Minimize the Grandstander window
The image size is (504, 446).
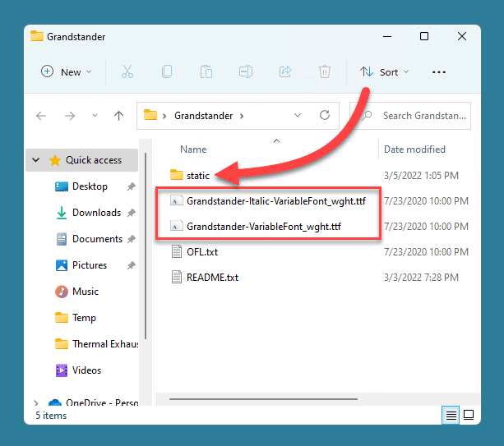(x=387, y=37)
